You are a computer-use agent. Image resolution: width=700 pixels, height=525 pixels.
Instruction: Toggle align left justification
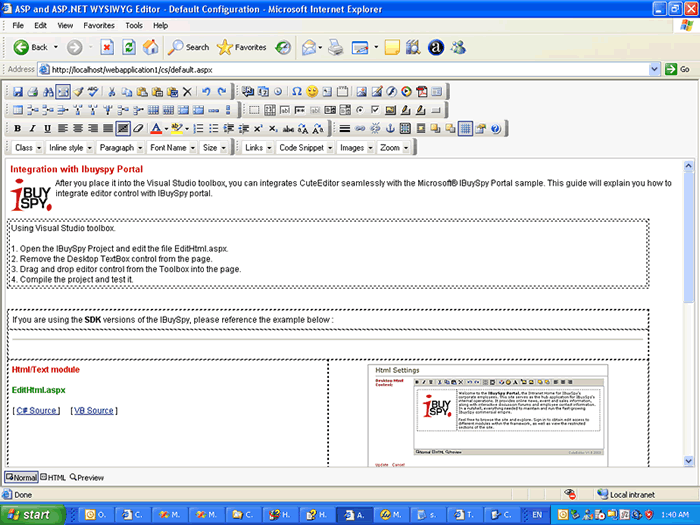coord(62,129)
